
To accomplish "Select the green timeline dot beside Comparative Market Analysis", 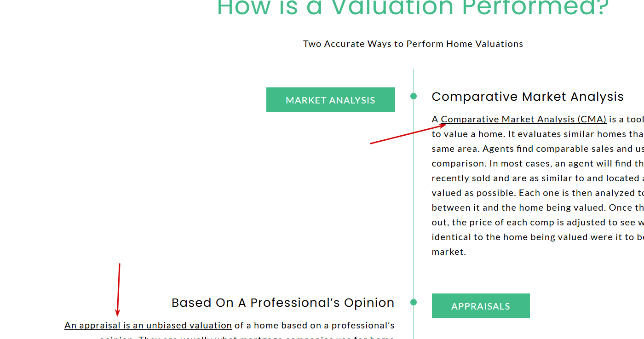I will point(414,96).
